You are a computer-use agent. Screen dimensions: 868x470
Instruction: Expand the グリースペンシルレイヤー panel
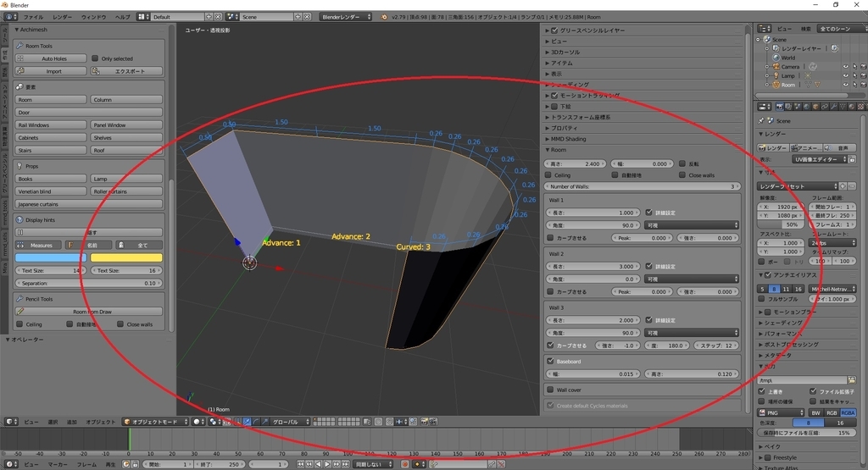click(548, 31)
